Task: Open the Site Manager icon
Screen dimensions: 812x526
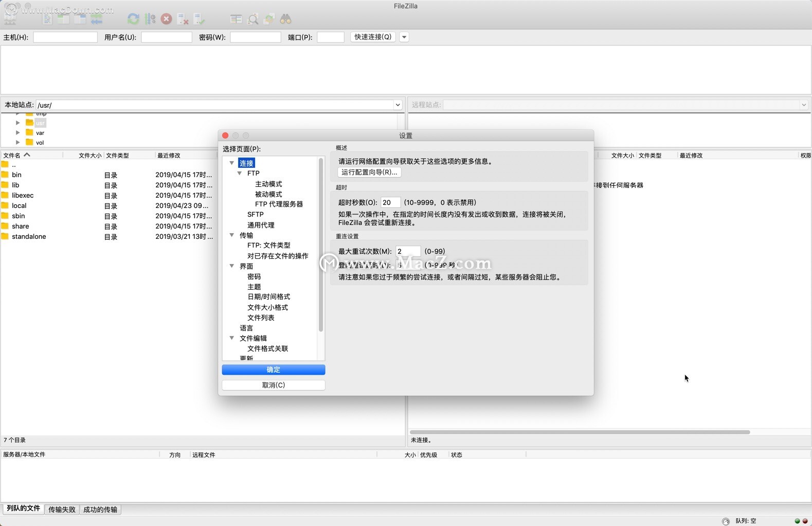Action: click(x=10, y=19)
